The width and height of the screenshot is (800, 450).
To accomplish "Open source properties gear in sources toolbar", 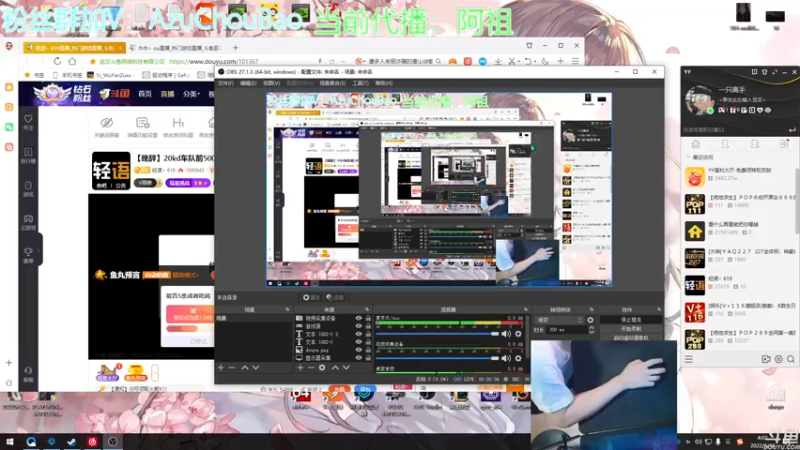I will pos(322,367).
